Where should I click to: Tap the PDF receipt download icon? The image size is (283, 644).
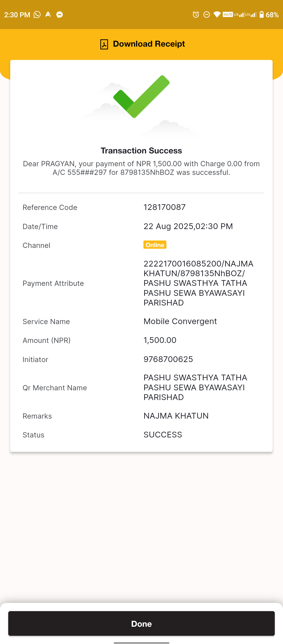(104, 44)
